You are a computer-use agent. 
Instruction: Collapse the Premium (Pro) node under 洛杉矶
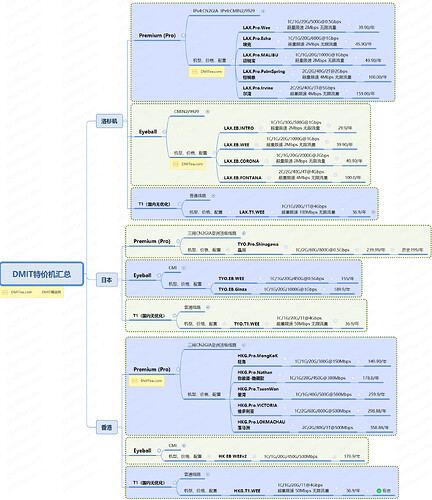[183, 35]
